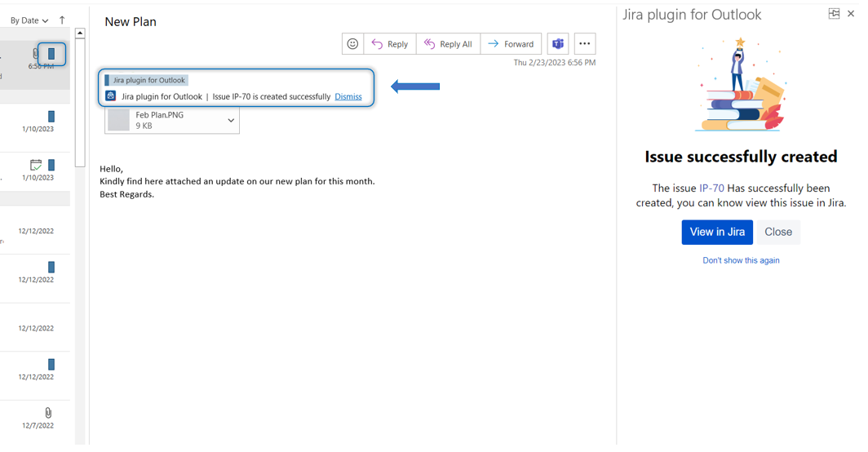The image size is (868, 452).
Task: Click the emoji reaction smiley icon
Action: coord(352,44)
